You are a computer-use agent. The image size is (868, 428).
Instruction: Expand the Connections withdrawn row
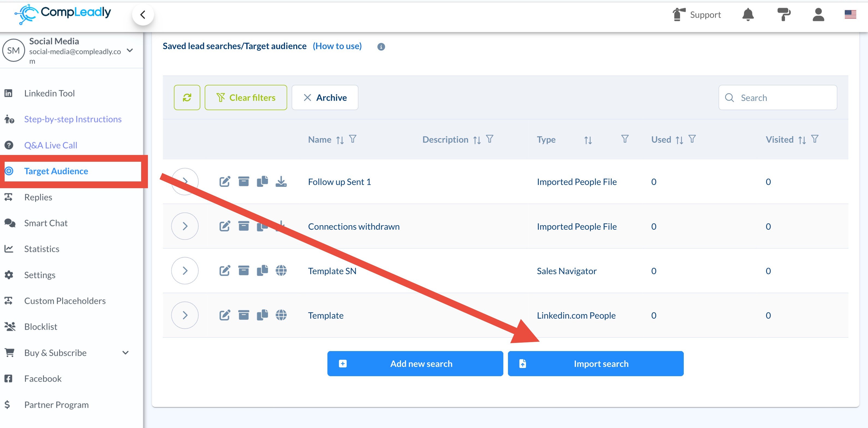(x=185, y=226)
